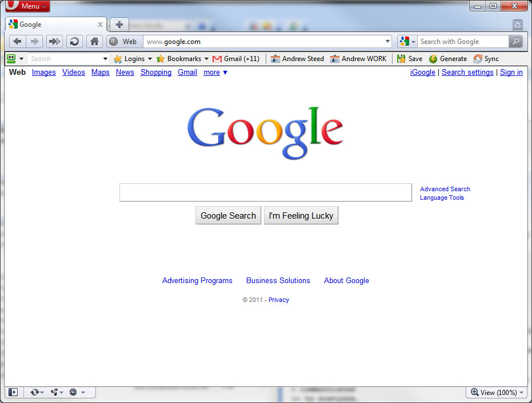Maximize the Opera window
532x403 pixels.
coord(493,6)
